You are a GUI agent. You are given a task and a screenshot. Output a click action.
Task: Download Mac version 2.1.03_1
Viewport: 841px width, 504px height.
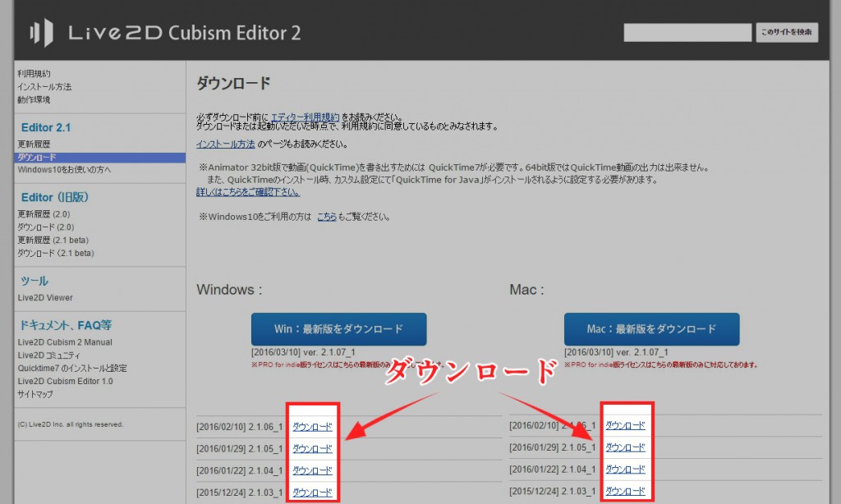coord(625,491)
